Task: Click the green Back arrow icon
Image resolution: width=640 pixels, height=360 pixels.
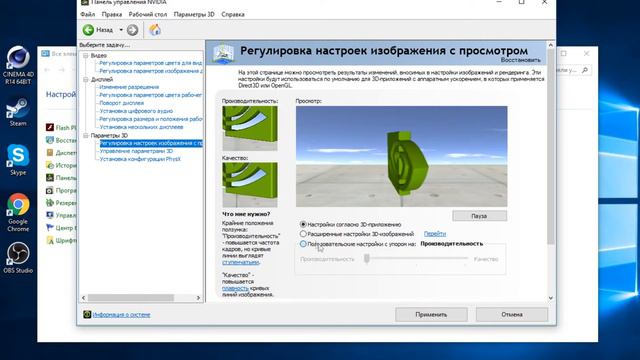Action: (88, 30)
